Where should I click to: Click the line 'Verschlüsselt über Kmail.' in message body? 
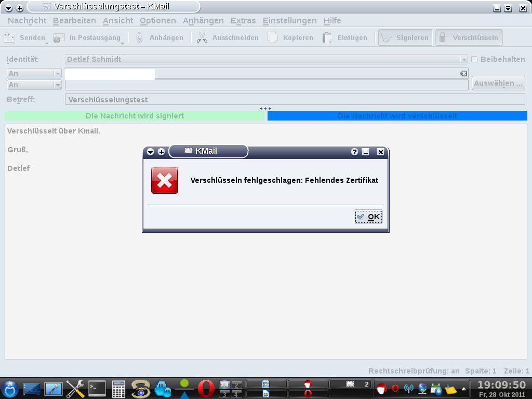[54, 131]
